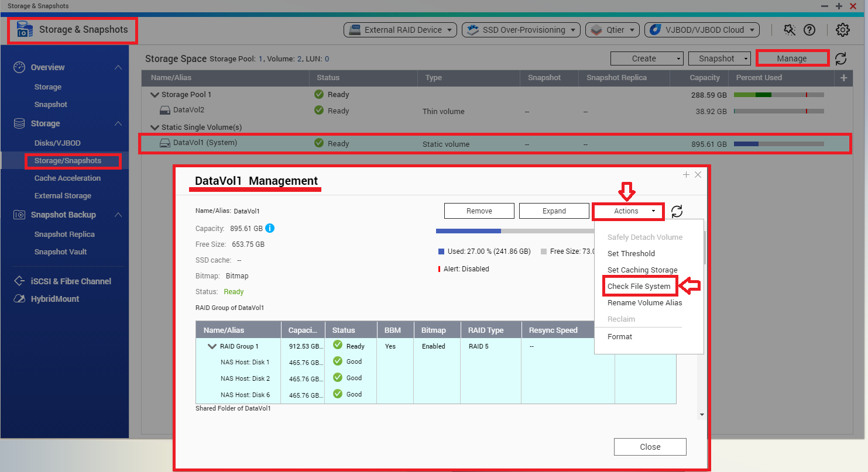Collapse the Overview sidebar section chevron

pyautogui.click(x=118, y=67)
